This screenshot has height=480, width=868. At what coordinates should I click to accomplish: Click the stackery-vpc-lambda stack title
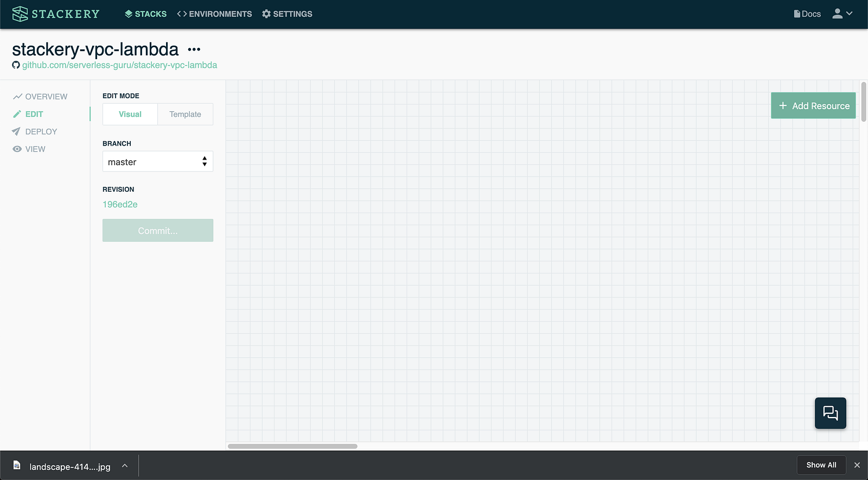95,49
